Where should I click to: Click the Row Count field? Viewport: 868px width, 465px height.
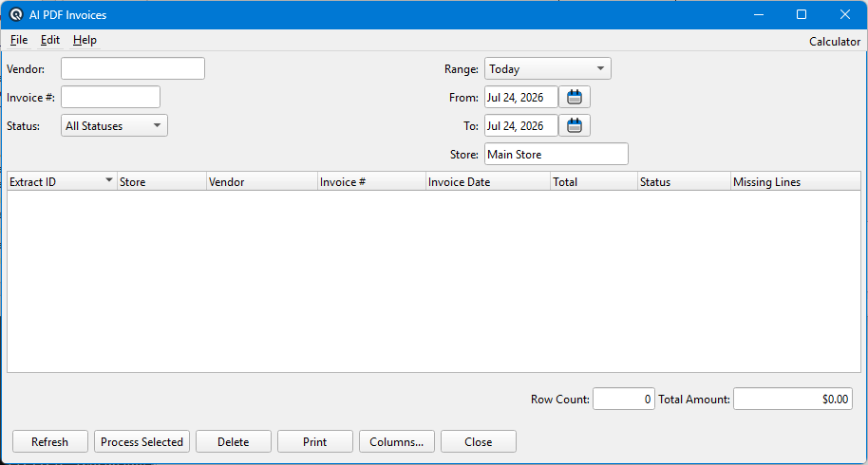tap(624, 399)
